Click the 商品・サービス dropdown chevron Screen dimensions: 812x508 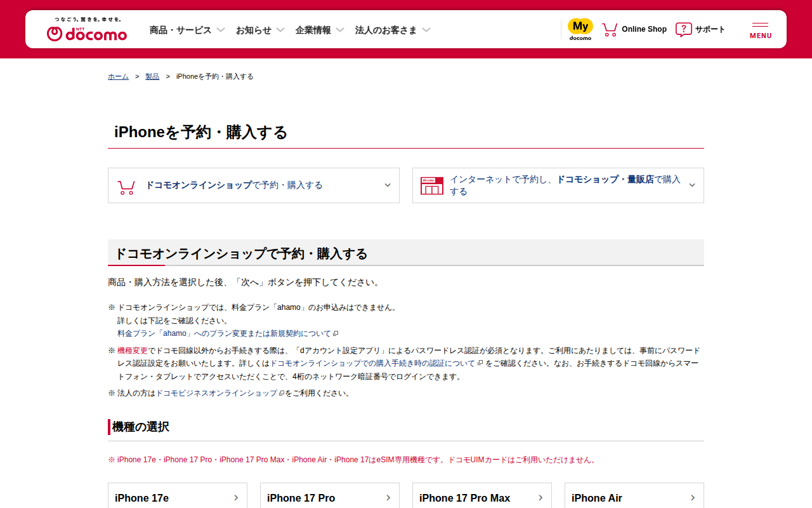click(221, 30)
